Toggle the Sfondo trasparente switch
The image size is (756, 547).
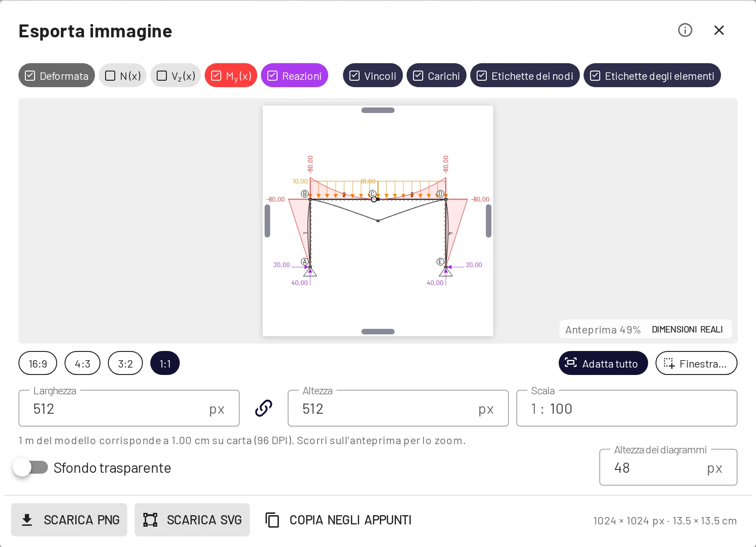click(30, 468)
